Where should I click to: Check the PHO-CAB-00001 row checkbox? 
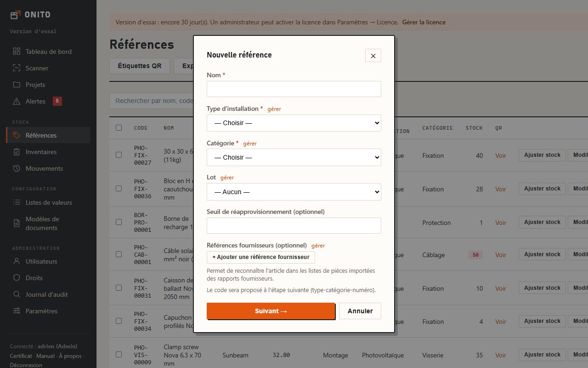[x=119, y=254]
